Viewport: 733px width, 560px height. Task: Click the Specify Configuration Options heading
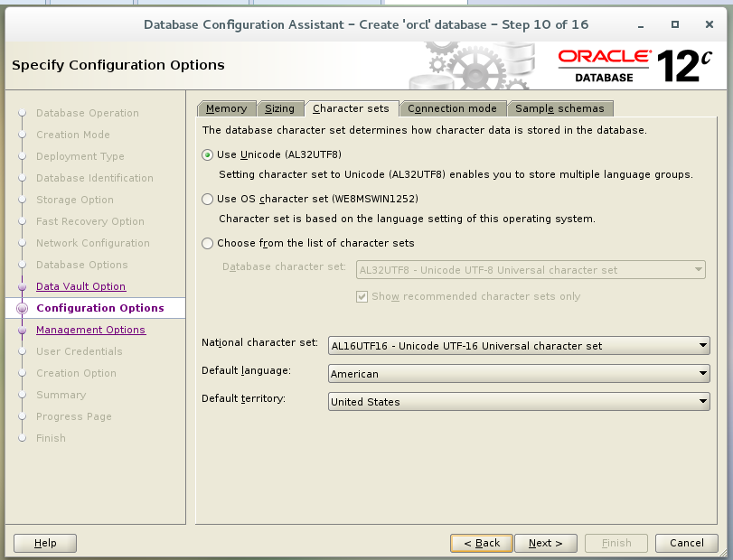click(x=117, y=65)
